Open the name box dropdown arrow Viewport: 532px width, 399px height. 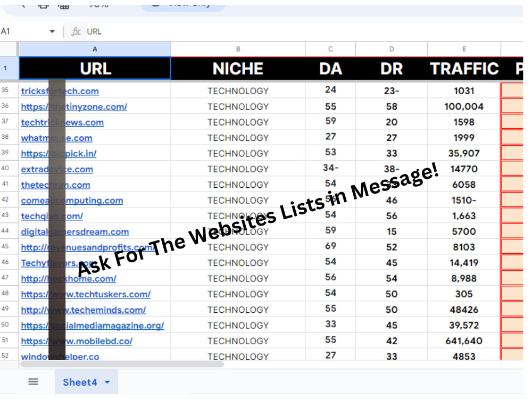[52, 31]
